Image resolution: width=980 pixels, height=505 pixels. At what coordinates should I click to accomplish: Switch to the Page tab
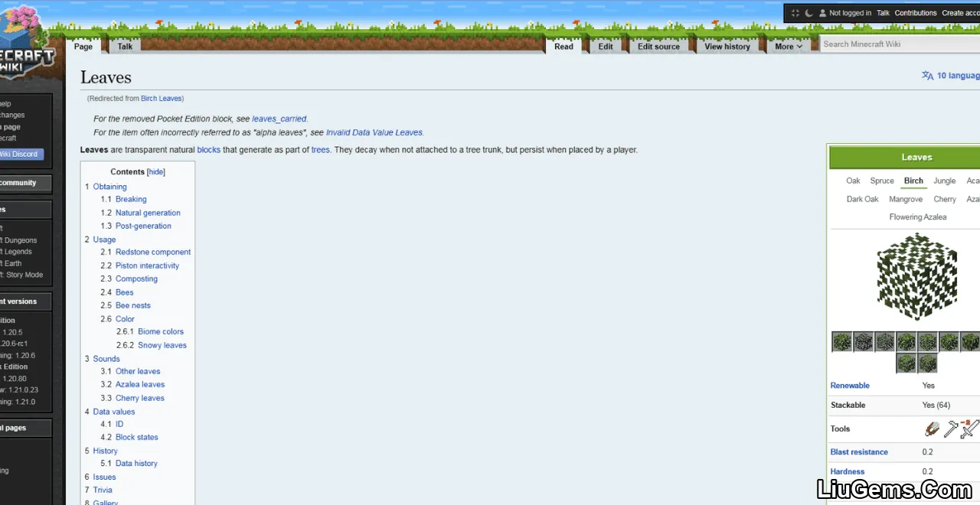(x=83, y=47)
